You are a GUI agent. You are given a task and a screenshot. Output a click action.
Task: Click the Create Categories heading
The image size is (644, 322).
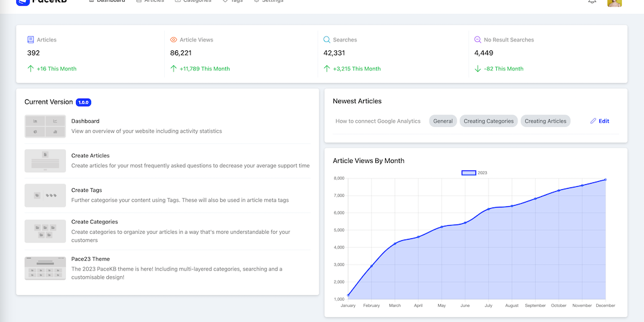(94, 222)
